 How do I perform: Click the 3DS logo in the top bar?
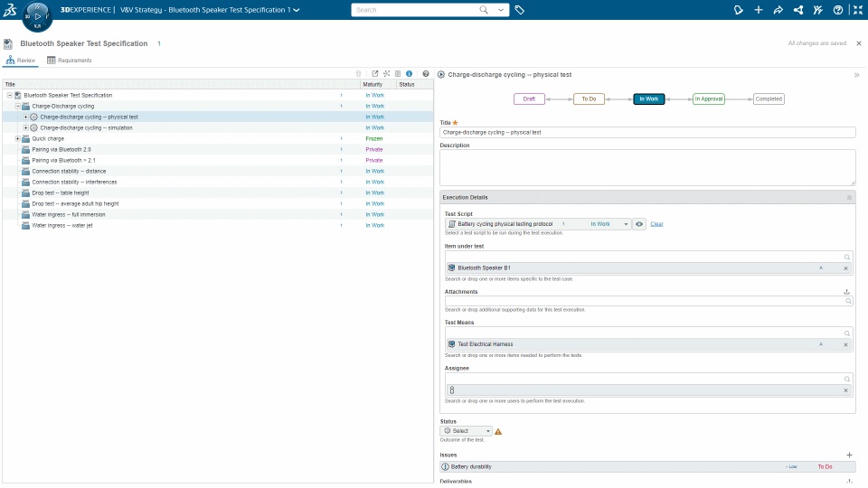click(10, 9)
